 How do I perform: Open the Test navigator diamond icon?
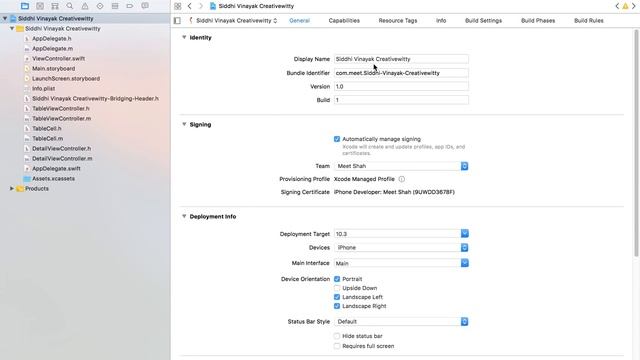100,6
